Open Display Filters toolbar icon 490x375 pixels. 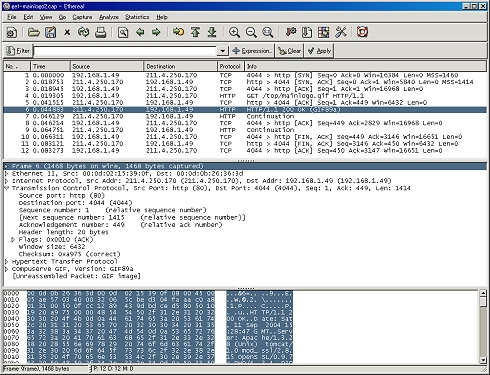click(307, 32)
